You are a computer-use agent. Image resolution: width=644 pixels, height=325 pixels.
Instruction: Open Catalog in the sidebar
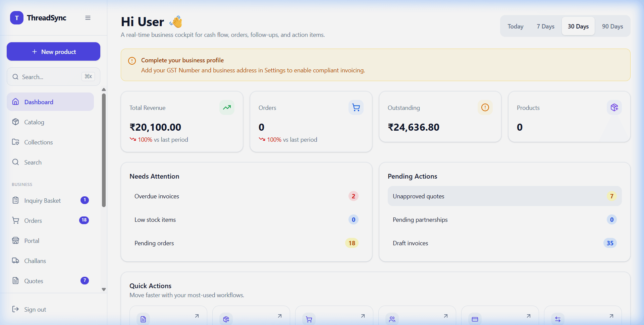pyautogui.click(x=50, y=122)
